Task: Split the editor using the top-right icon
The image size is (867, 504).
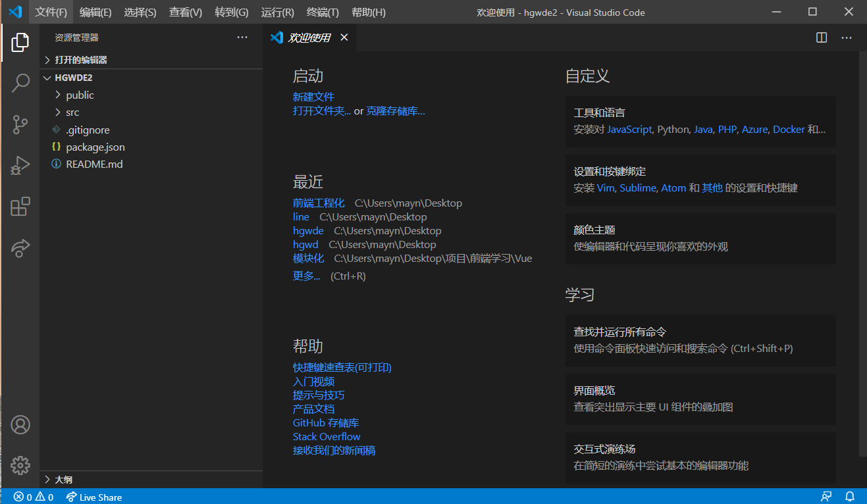Action: (x=821, y=38)
